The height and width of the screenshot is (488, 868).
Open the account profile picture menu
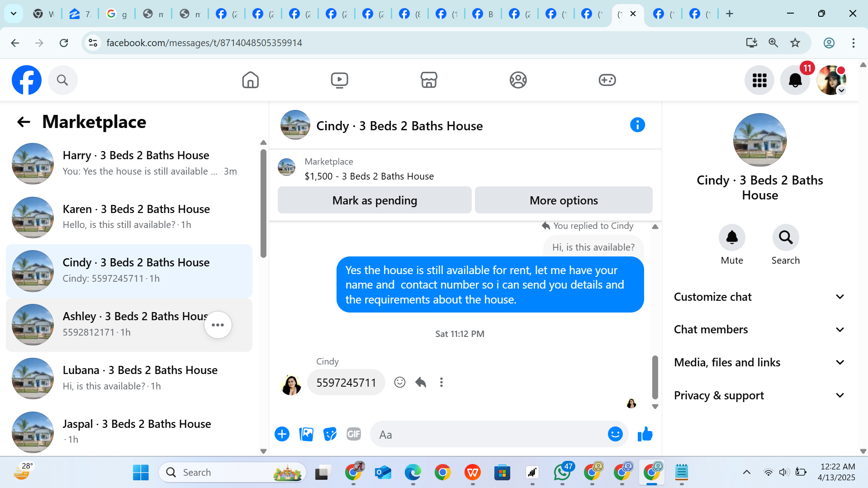[x=831, y=80]
